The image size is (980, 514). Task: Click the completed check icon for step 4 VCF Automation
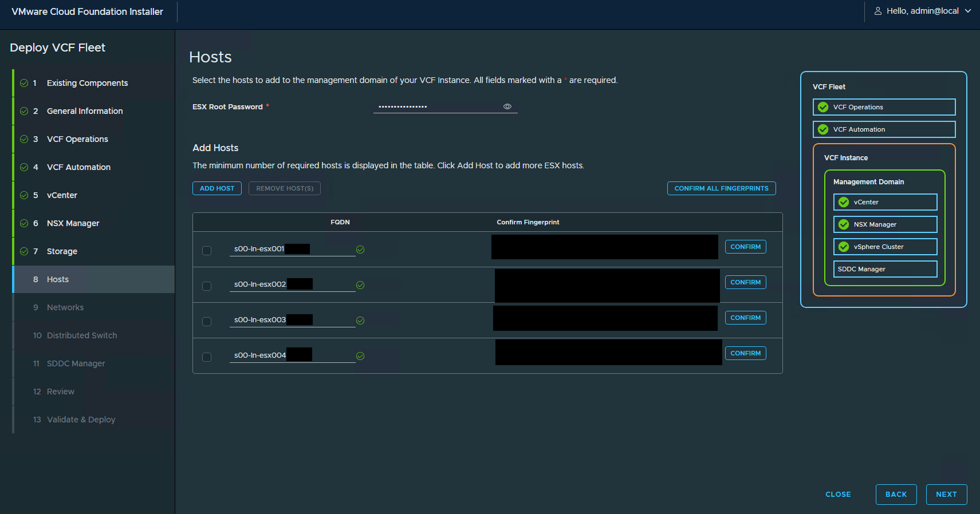24,167
